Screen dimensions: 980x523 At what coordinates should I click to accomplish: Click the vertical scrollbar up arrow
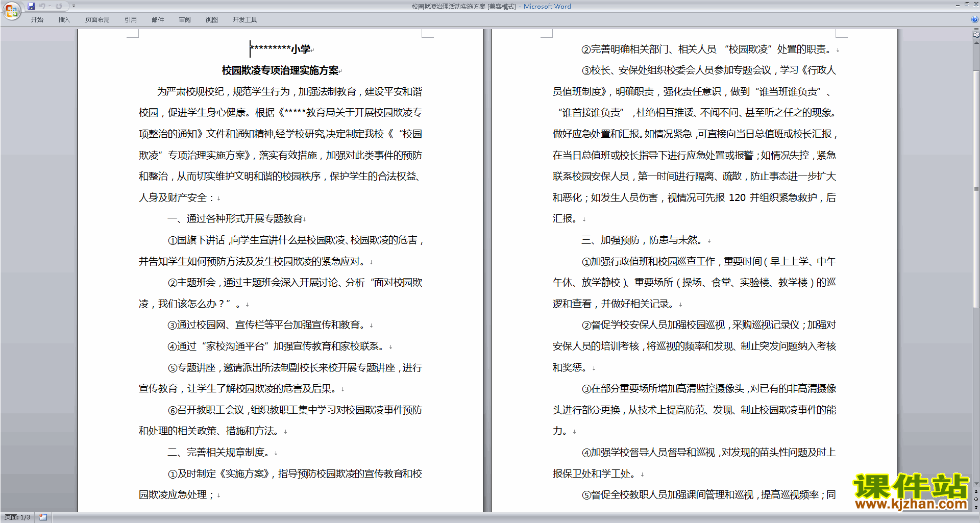point(976,43)
